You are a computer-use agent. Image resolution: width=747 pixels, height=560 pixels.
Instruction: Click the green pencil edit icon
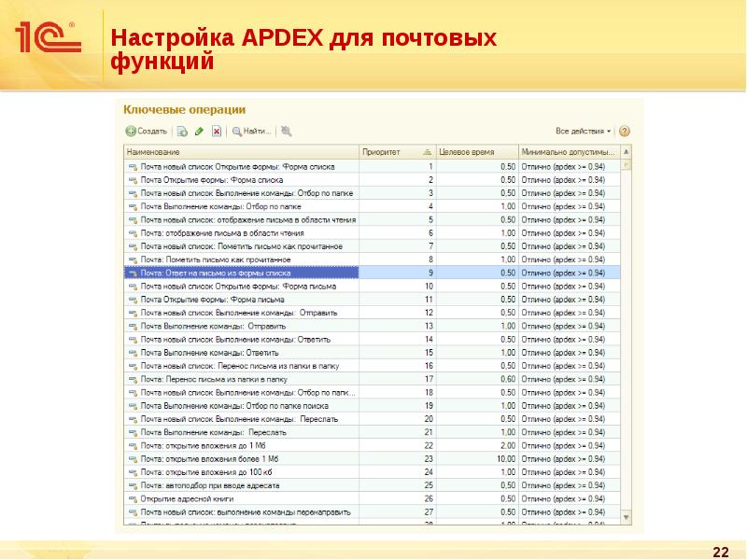(x=199, y=132)
